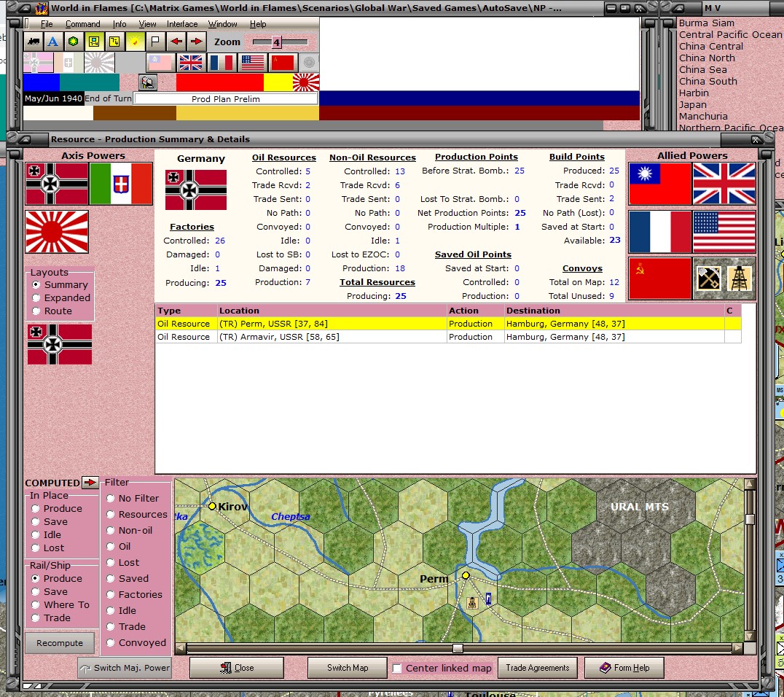
Task: Click the Zoom slider handle showing 4
Action: pos(276,42)
